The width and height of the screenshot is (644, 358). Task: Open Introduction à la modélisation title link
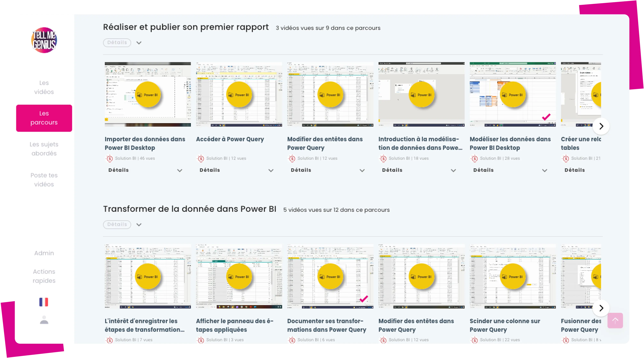click(x=420, y=143)
